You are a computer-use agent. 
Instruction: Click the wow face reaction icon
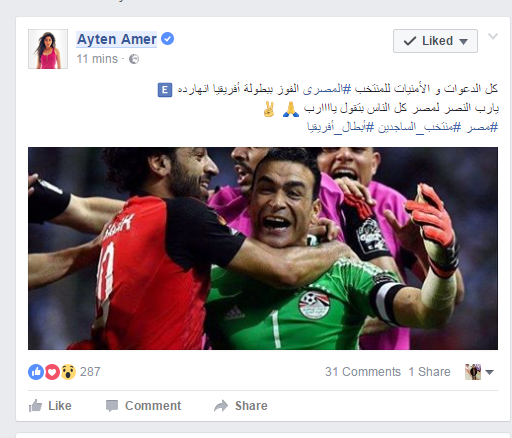(x=68, y=372)
